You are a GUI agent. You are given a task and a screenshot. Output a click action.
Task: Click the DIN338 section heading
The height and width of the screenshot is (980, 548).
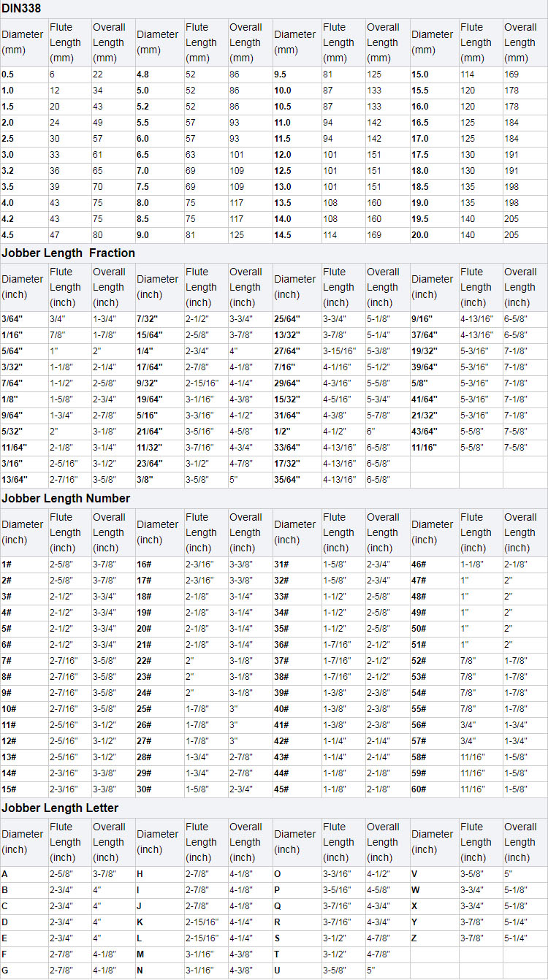click(x=21, y=9)
